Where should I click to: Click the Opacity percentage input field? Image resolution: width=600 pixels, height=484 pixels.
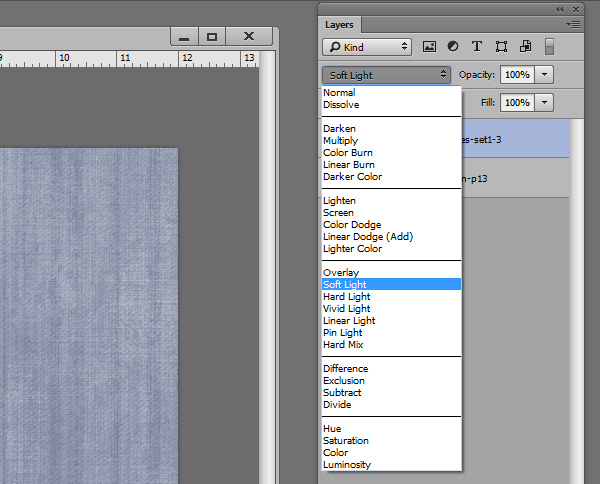click(x=517, y=74)
